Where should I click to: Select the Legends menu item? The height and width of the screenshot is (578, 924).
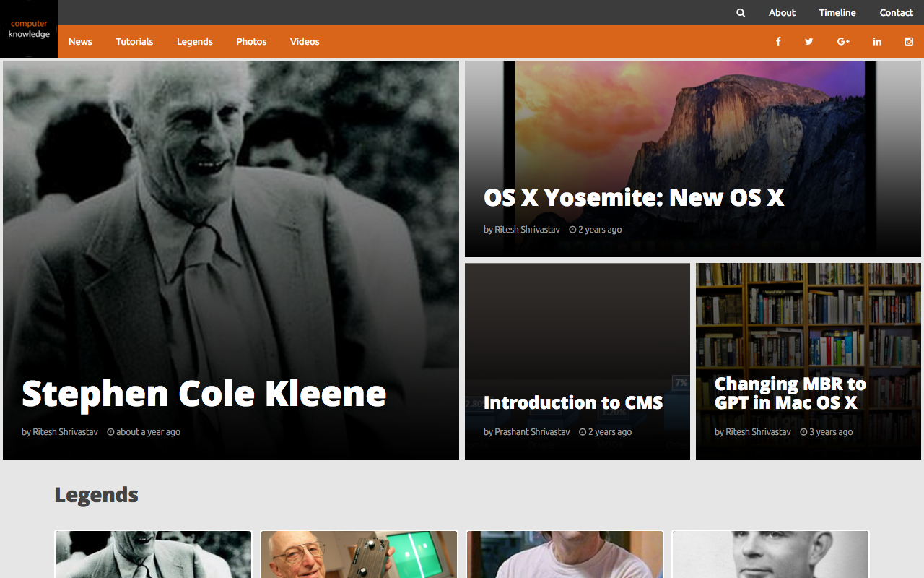195,41
